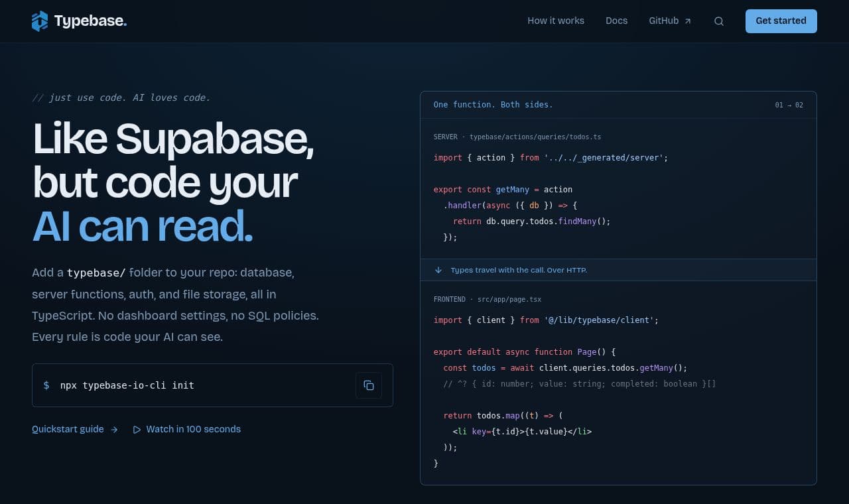The image size is (849, 504).
Task: Go to the Docs section
Action: pos(616,21)
